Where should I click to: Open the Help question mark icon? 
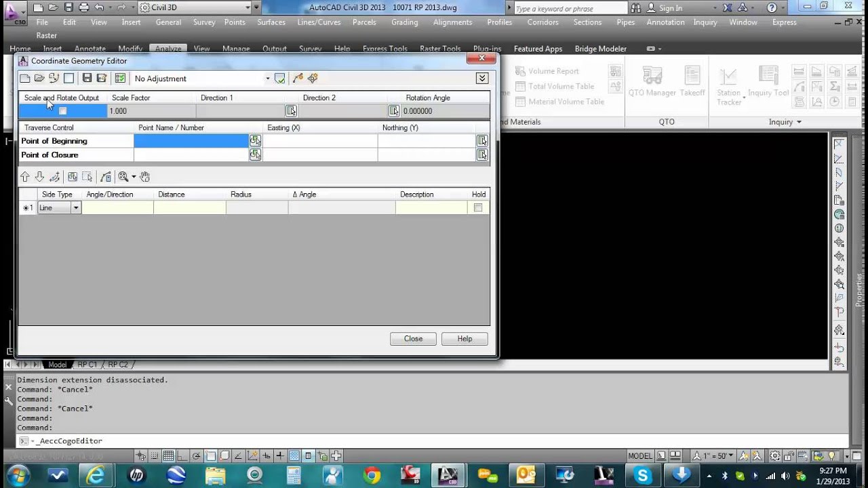(x=772, y=8)
